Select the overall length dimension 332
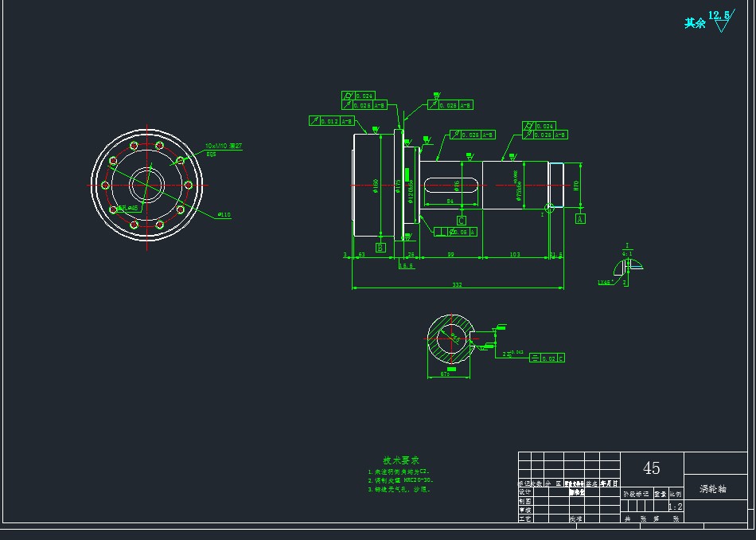Screen dimensions: 756x540 tap(457, 284)
